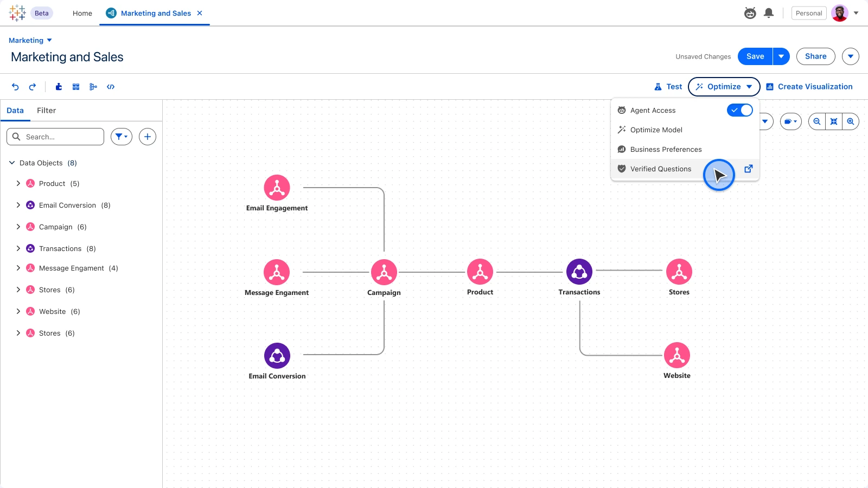868x488 pixels.
Task: Click the data objects search field
Action: [55, 137]
